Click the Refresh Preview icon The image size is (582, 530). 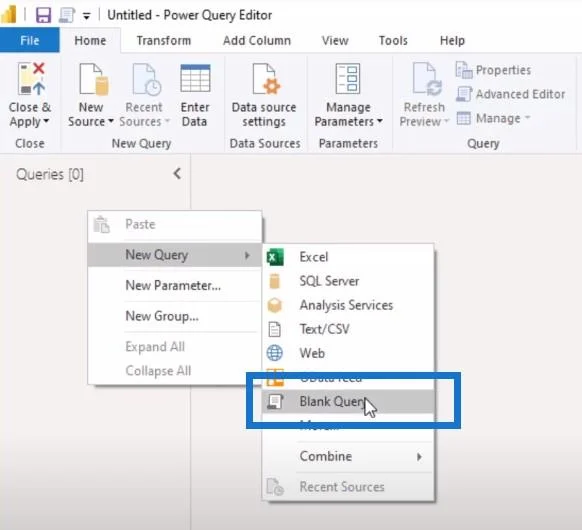pyautogui.click(x=427, y=79)
